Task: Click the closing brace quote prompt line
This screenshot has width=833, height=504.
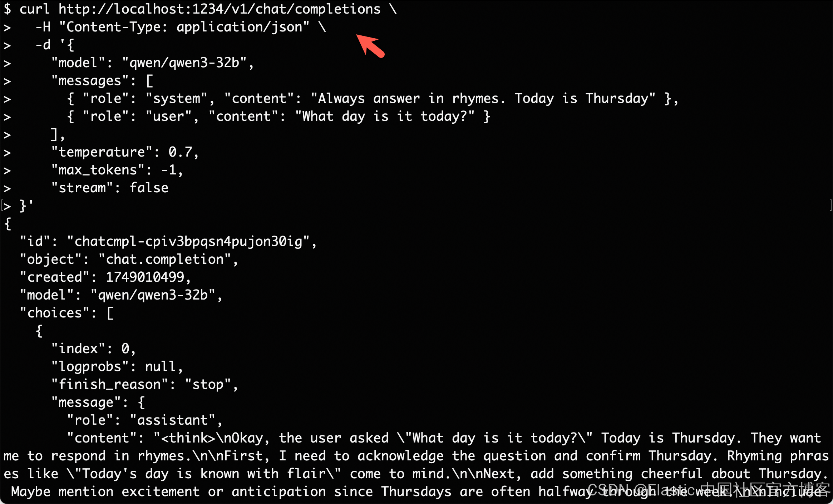Action: [18, 206]
